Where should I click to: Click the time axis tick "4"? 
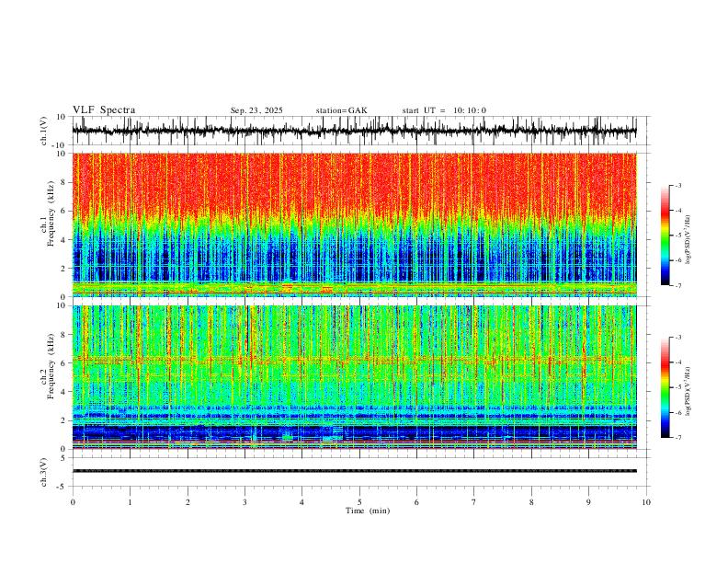(301, 502)
